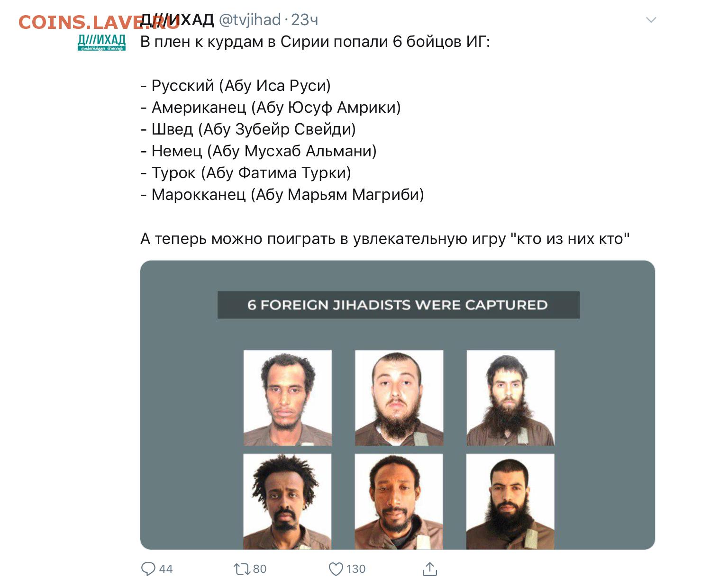Click the reply count 44
Screen dimensions: 728x587
click(x=166, y=569)
